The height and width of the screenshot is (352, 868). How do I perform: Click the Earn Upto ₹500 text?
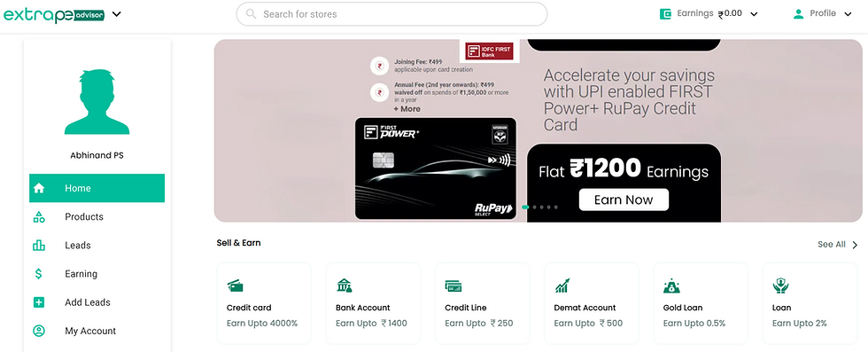pyautogui.click(x=588, y=323)
